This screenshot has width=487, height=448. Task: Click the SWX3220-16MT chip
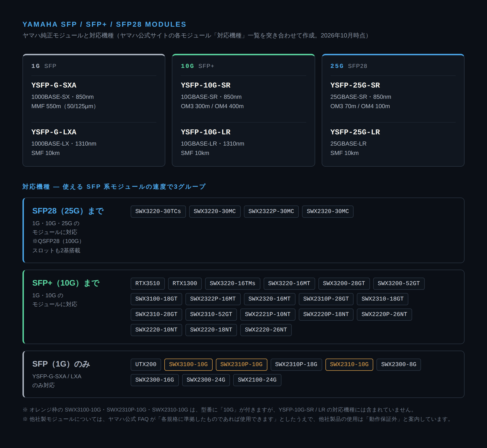(x=289, y=283)
